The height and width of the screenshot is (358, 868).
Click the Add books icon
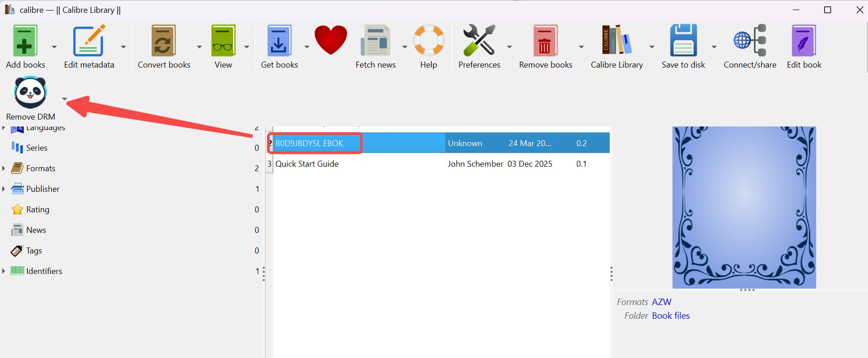point(25,41)
